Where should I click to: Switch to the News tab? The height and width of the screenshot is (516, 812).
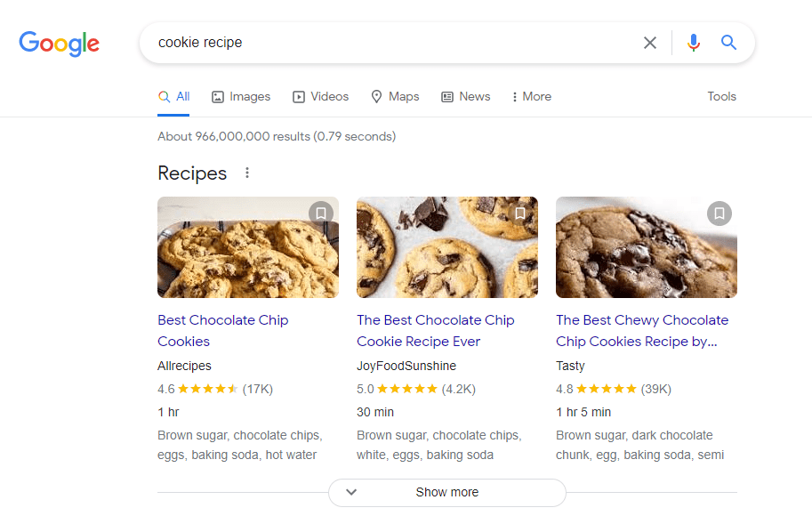(465, 96)
